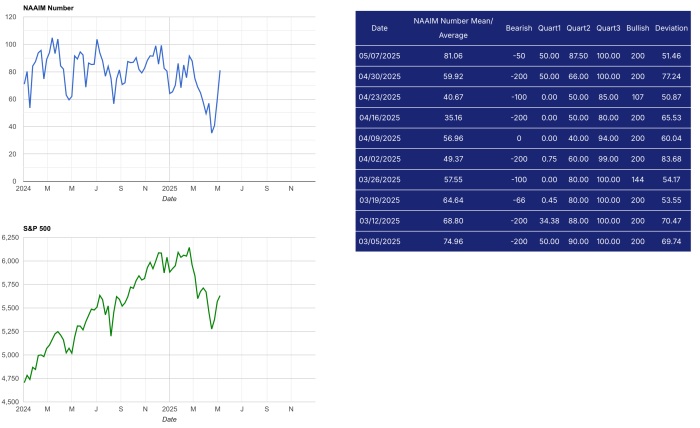Select the Quart2 column header
The height and width of the screenshot is (428, 700).
(579, 28)
